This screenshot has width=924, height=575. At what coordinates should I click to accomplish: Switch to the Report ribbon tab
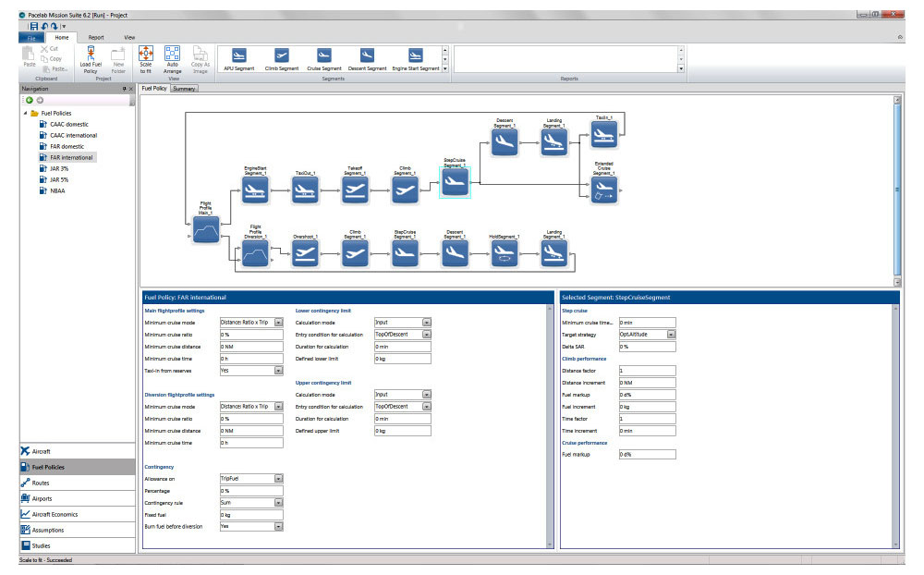(96, 37)
